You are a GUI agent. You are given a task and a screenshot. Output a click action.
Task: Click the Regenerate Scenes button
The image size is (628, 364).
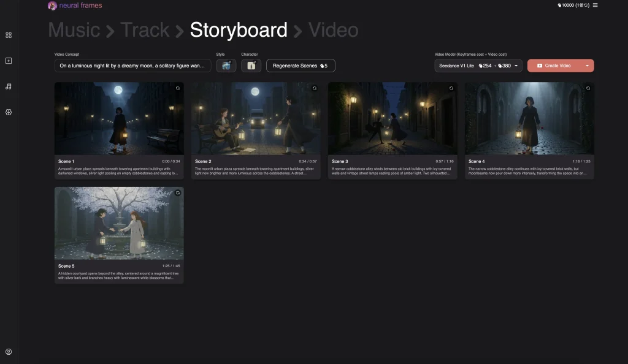301,66
